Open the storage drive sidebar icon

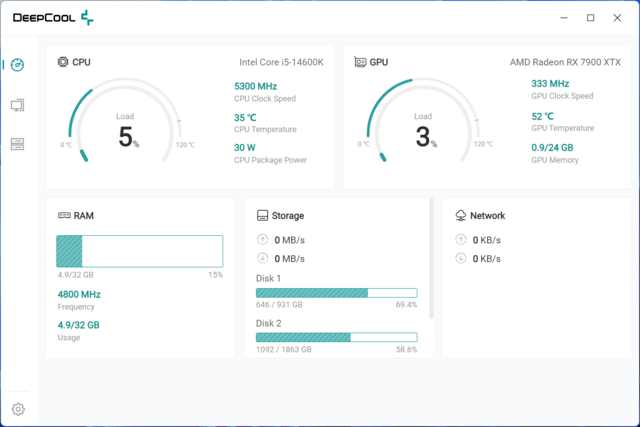(x=17, y=144)
